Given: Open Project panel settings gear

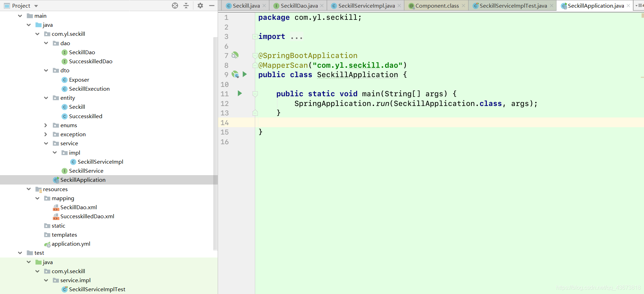Looking at the screenshot, I should coord(200,6).
